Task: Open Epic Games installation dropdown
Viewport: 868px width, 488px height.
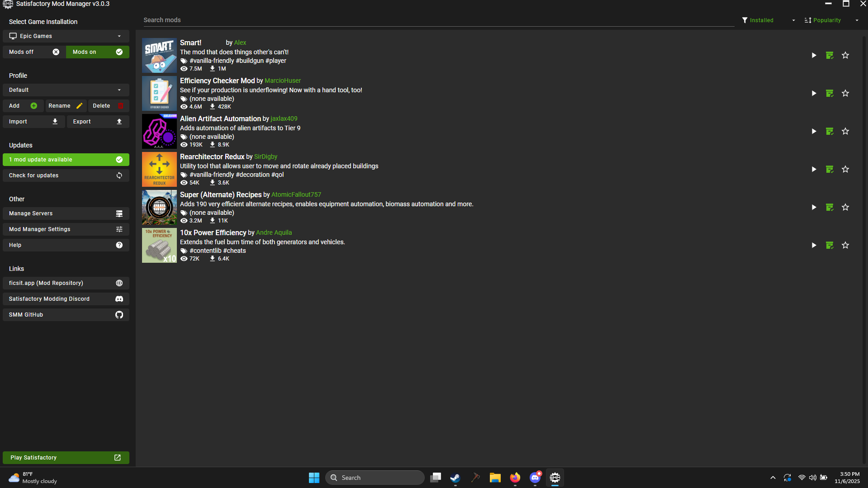Action: [66, 36]
